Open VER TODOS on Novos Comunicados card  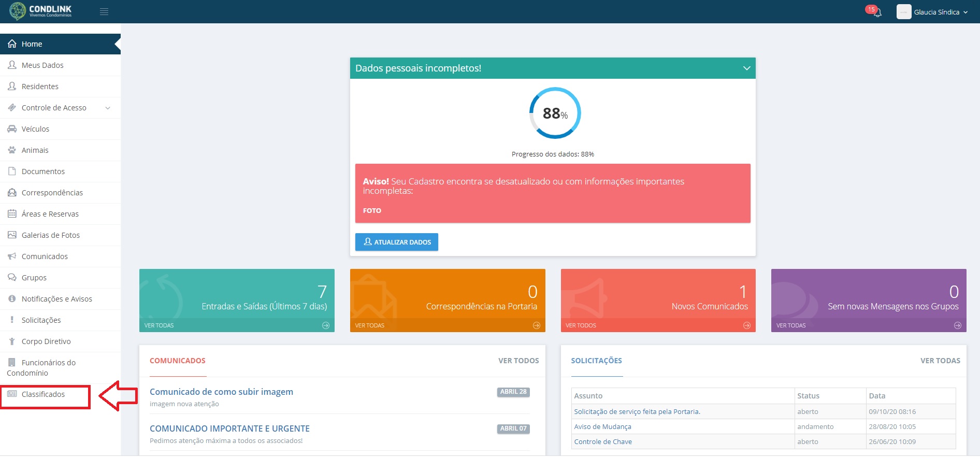click(x=581, y=325)
